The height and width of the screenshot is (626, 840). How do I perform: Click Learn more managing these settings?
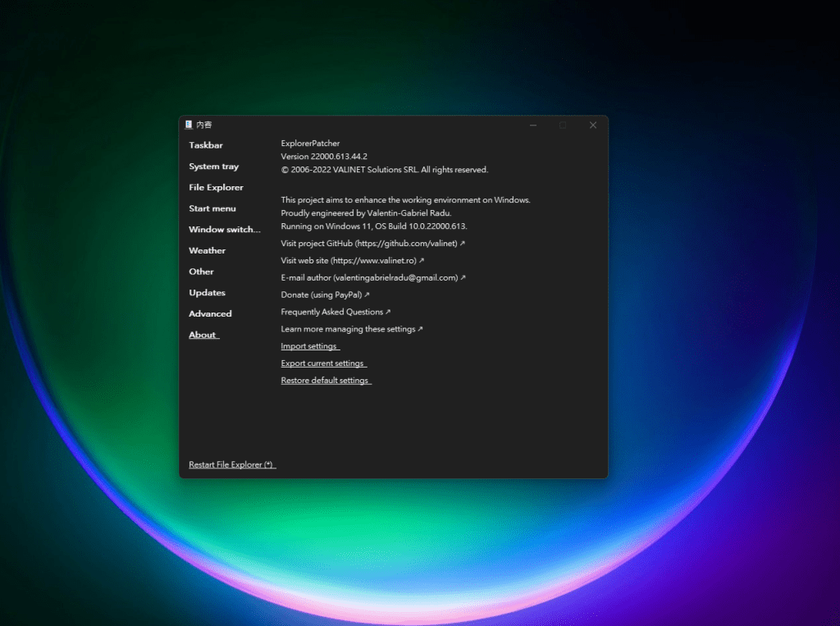(x=351, y=330)
